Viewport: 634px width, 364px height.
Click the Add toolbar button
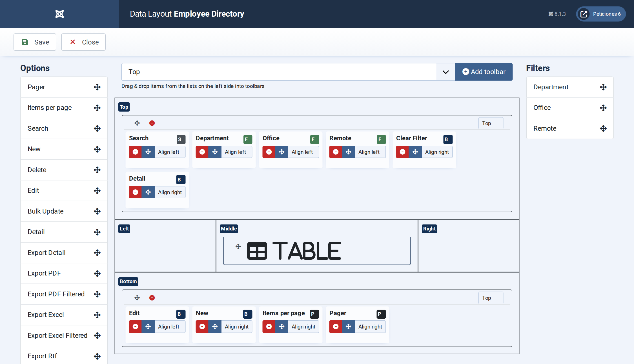[484, 72]
